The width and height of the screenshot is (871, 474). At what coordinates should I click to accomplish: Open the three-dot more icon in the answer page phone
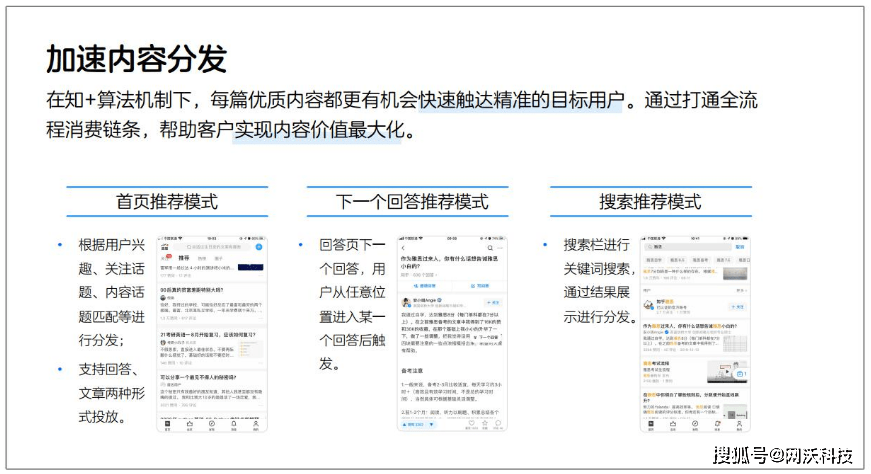pyautogui.click(x=500, y=248)
